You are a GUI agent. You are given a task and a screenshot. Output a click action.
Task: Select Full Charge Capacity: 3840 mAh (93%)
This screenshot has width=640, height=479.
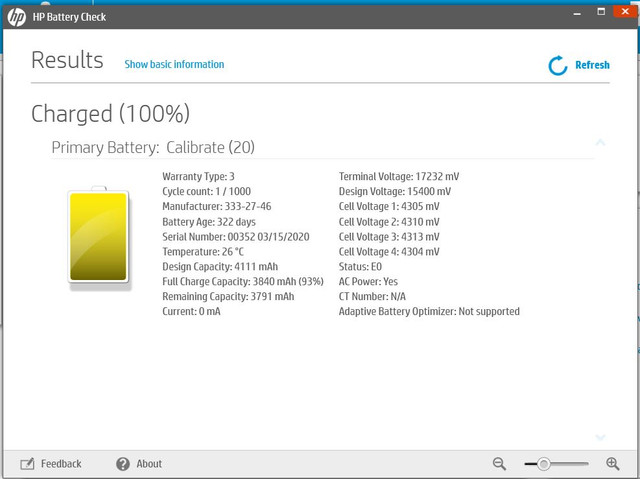pyautogui.click(x=243, y=282)
